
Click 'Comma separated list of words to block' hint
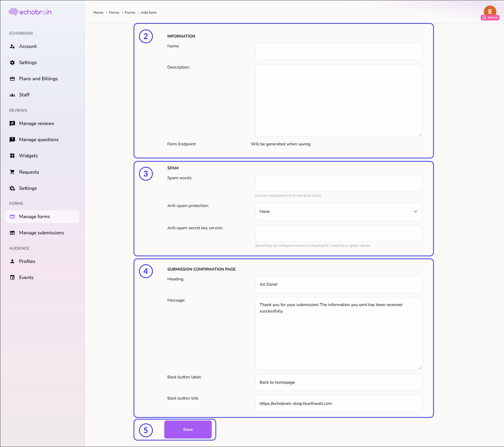tap(288, 195)
